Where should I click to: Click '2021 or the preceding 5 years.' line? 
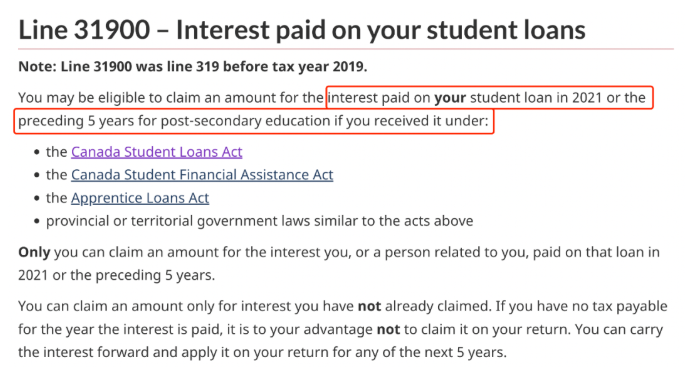tap(117, 275)
